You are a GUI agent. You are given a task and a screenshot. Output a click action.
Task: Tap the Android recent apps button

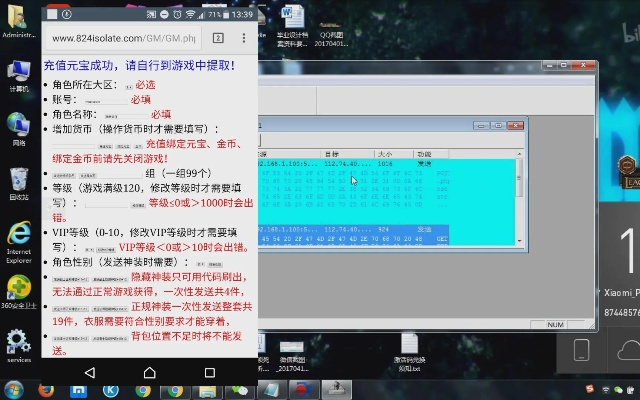pos(210,372)
